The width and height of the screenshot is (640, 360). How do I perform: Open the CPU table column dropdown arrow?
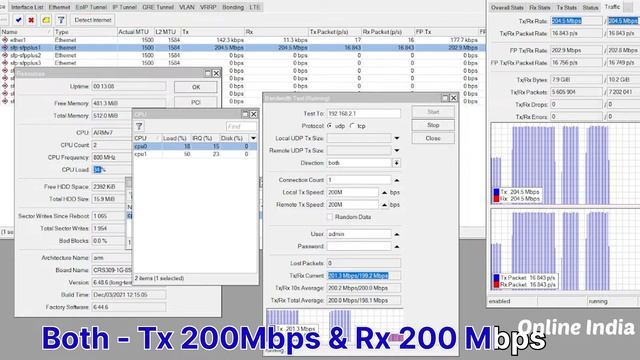click(x=253, y=138)
